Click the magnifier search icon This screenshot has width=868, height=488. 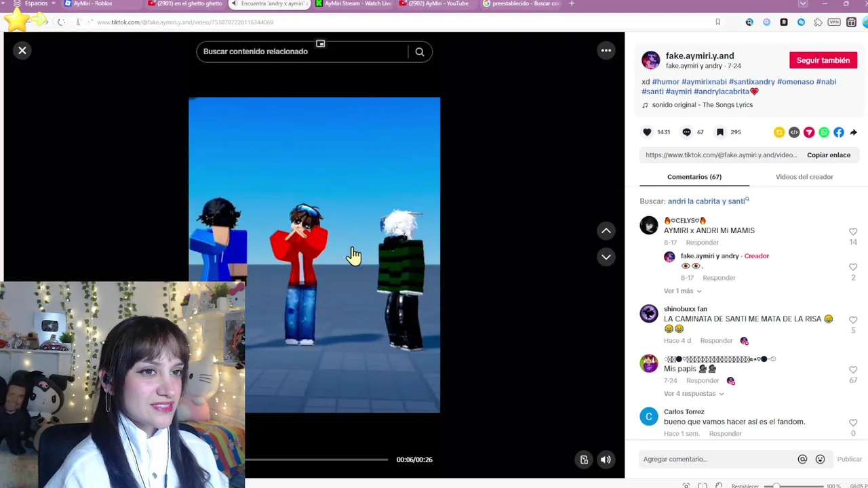point(420,52)
